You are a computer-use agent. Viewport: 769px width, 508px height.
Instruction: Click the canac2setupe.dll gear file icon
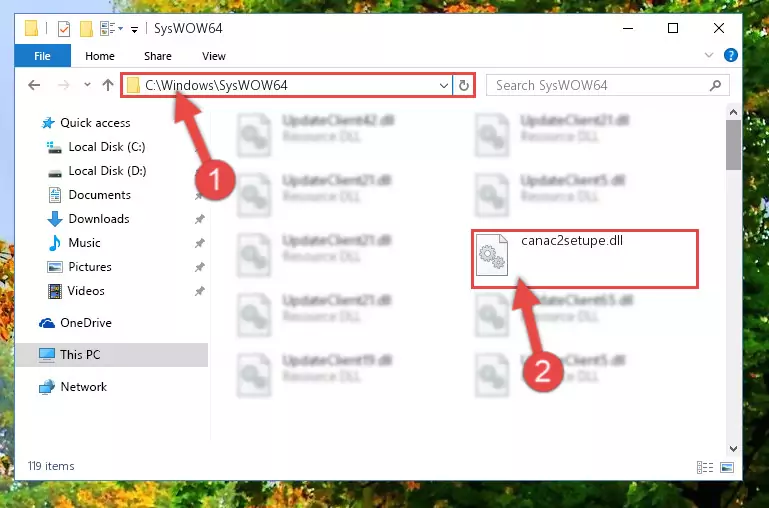pyautogui.click(x=492, y=255)
